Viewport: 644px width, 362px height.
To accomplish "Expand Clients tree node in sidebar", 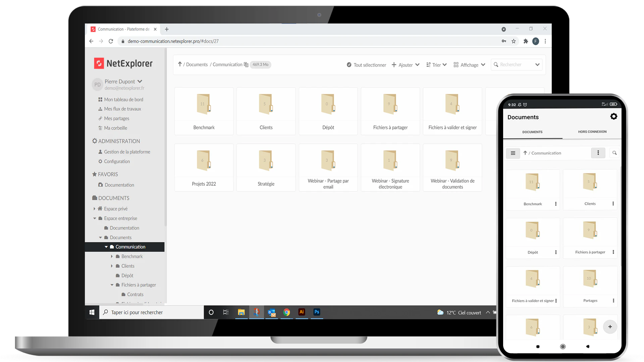I will 112,266.
